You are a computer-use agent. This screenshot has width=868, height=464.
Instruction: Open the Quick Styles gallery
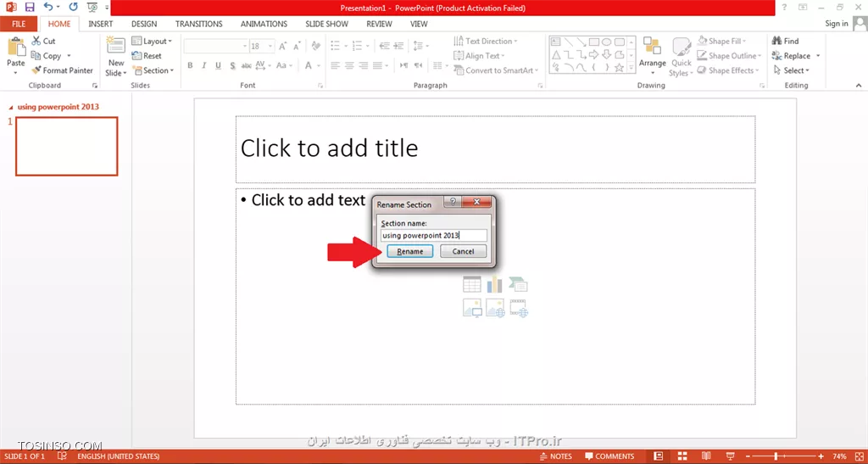coord(681,57)
